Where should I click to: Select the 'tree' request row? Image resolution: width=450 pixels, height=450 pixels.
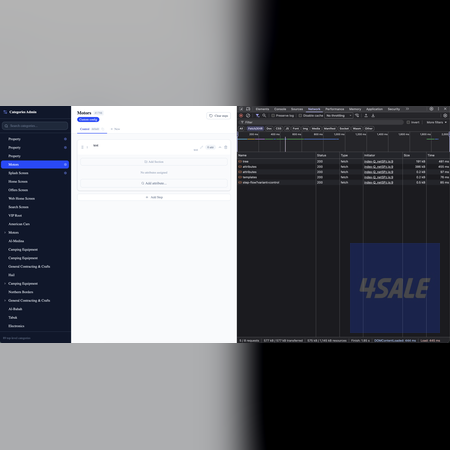tap(343, 161)
